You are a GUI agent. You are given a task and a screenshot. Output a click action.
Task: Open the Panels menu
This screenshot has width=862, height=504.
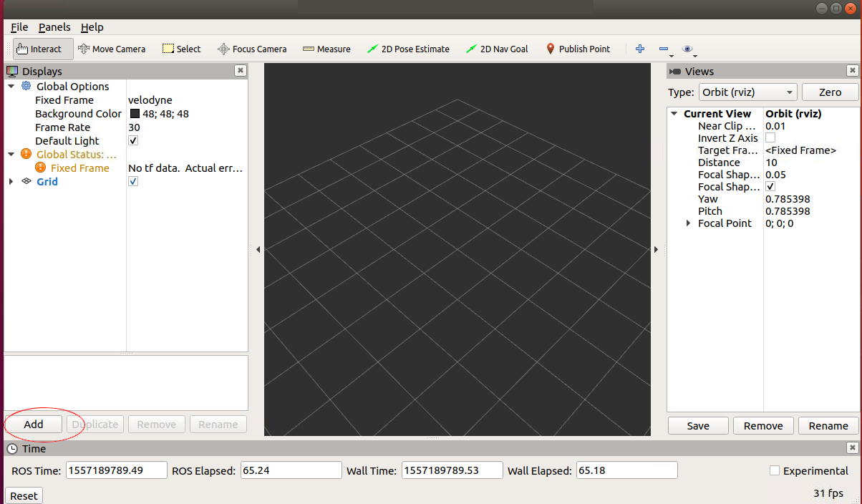pyautogui.click(x=54, y=26)
